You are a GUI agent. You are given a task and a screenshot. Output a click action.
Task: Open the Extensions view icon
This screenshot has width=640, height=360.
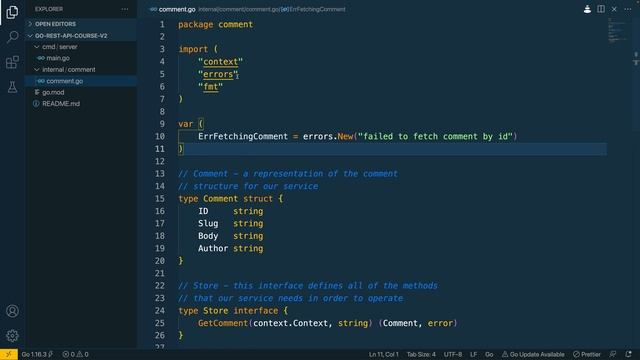(12, 62)
